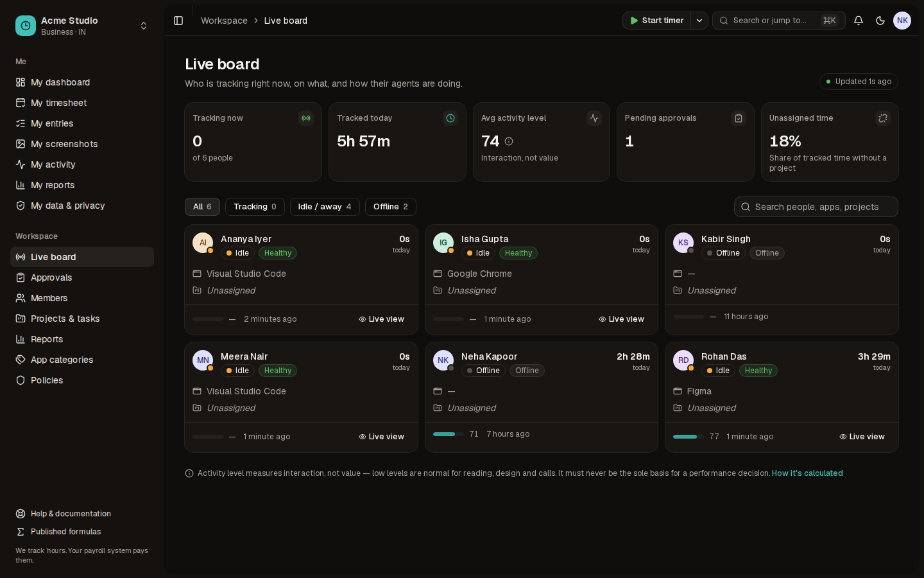Open Live view for Ananya Iyer
This screenshot has height=578, width=924.
(x=381, y=319)
